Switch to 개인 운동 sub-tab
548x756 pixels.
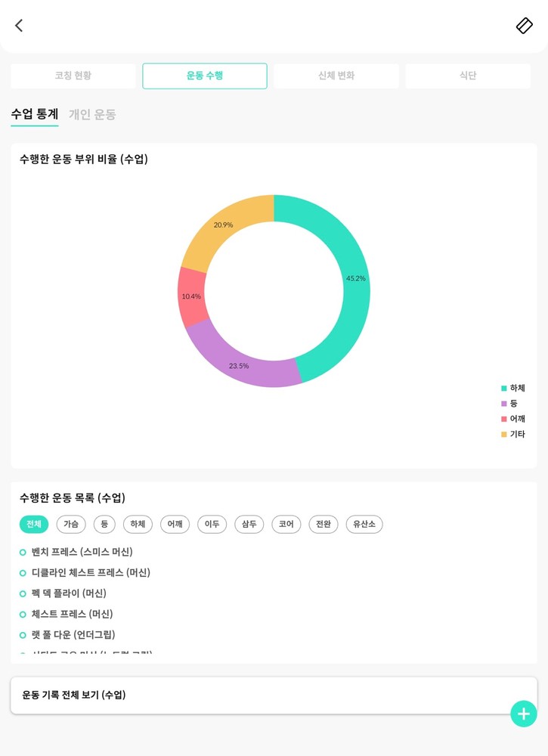92,114
